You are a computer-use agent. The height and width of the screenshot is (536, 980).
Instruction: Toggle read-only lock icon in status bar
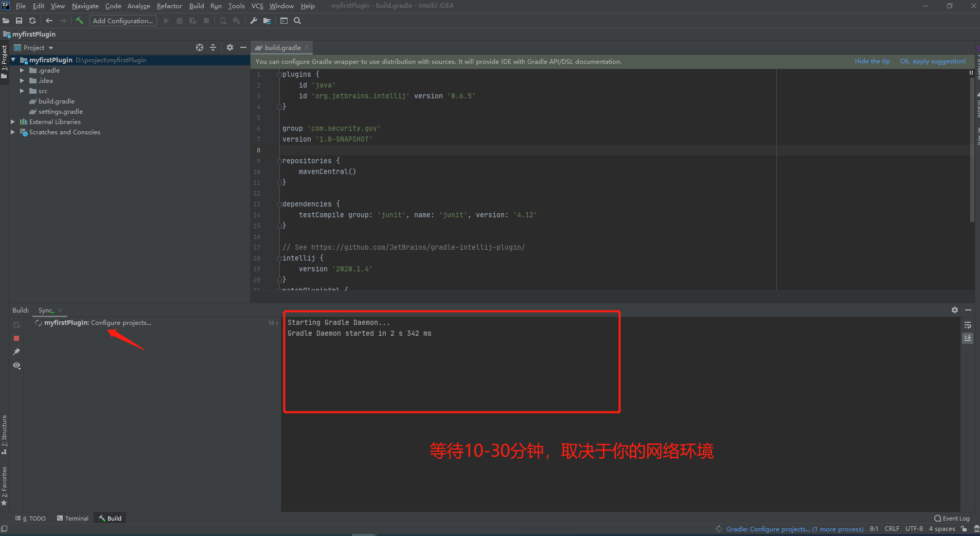[x=964, y=529]
